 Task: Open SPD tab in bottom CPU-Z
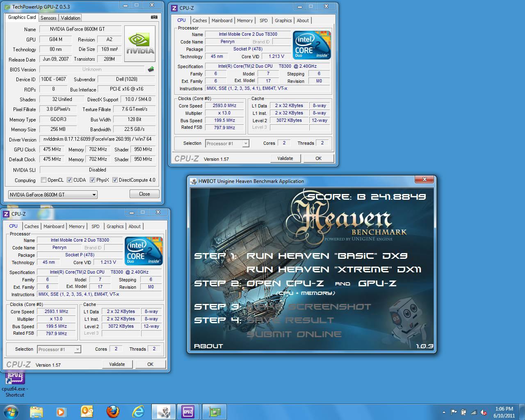coord(96,226)
